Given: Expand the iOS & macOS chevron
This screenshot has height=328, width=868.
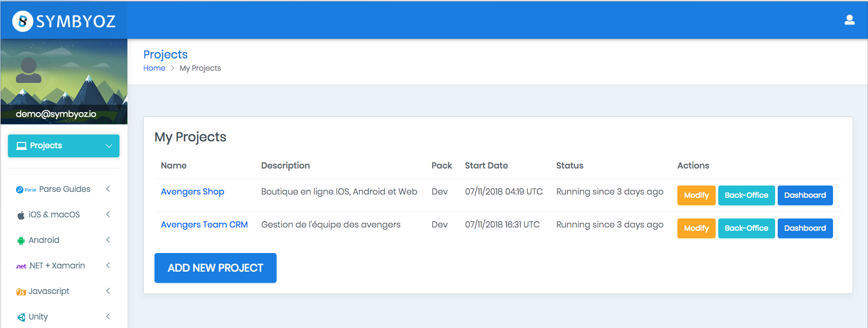Looking at the screenshot, I should (x=108, y=214).
